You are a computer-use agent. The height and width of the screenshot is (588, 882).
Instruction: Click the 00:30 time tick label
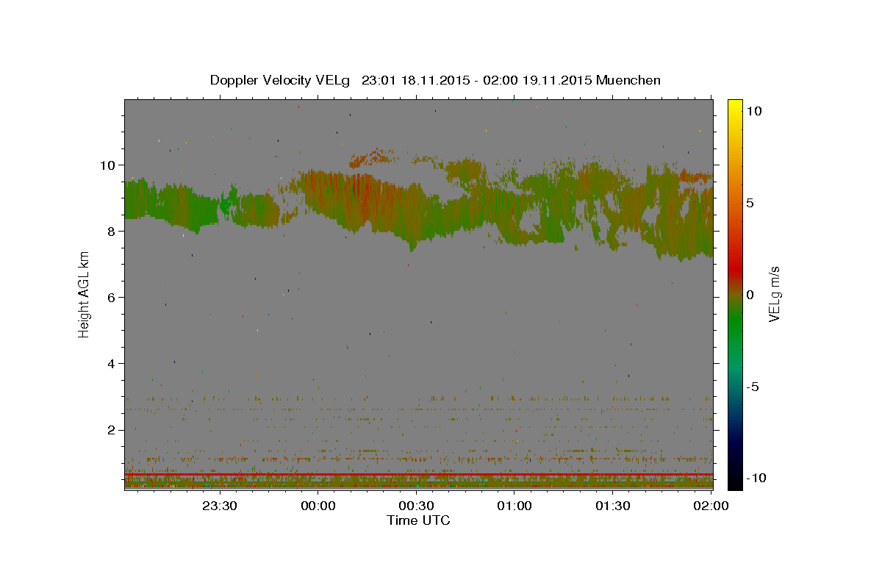click(x=416, y=506)
